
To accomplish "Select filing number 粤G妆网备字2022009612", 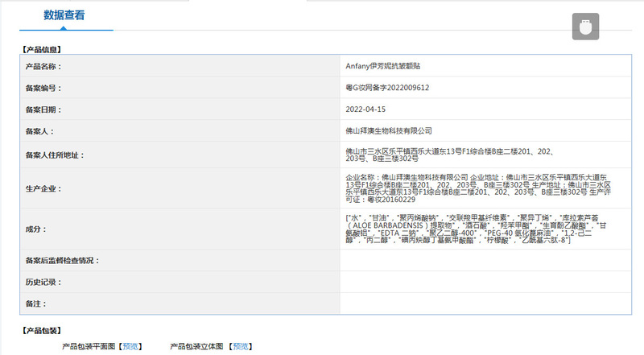I will point(387,88).
